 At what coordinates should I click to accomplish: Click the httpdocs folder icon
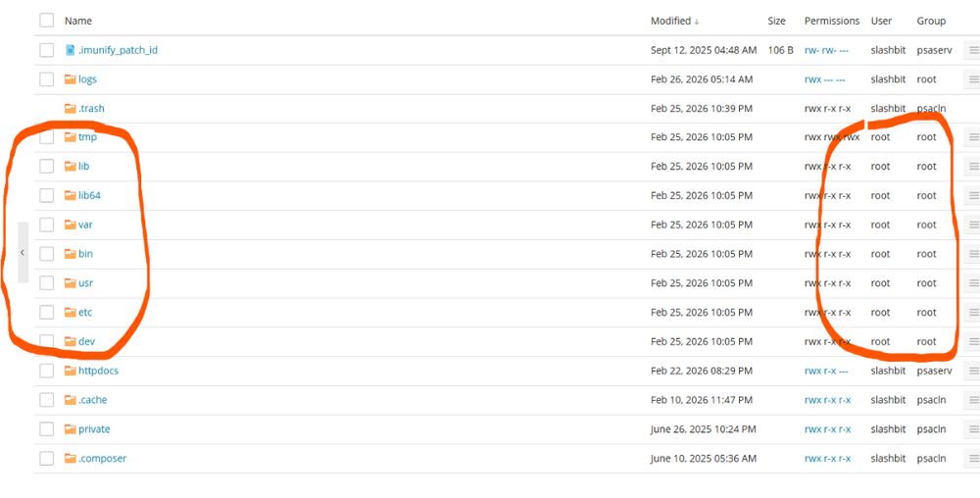(x=70, y=371)
